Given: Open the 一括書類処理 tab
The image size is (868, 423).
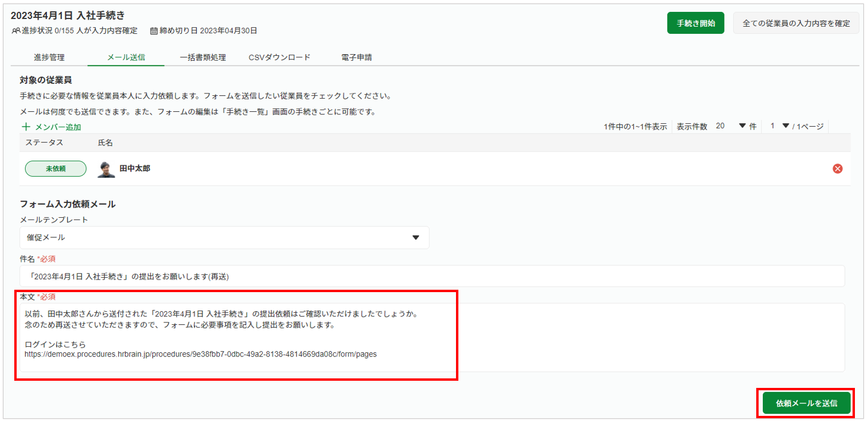Looking at the screenshot, I should coord(203,58).
